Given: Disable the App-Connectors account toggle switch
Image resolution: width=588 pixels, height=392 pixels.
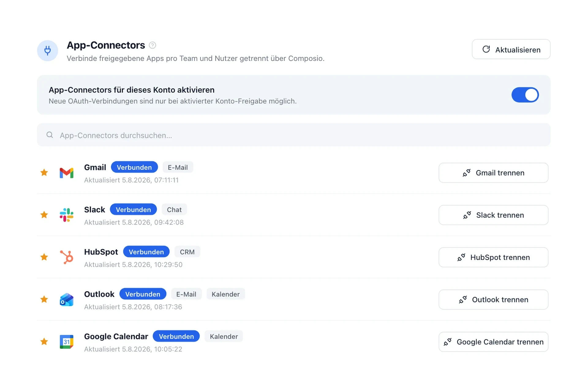Looking at the screenshot, I should pos(525,95).
